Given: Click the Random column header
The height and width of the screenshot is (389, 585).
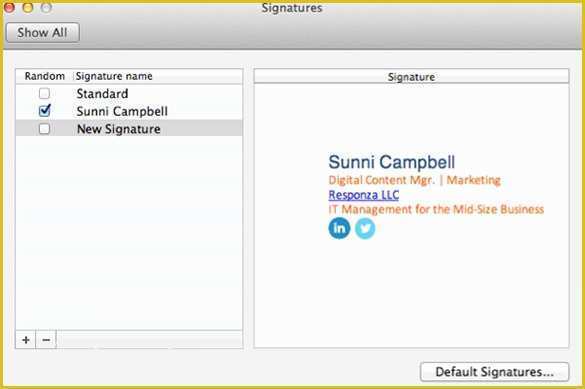Looking at the screenshot, I should [44, 76].
